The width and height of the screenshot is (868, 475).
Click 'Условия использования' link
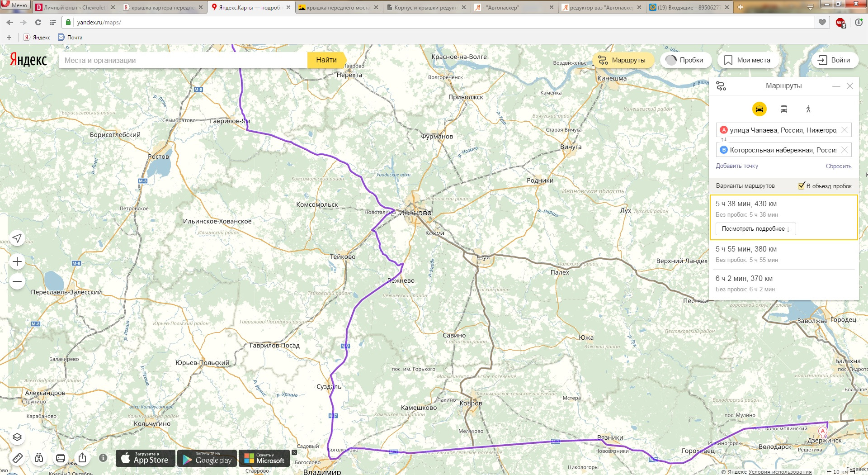(780, 472)
